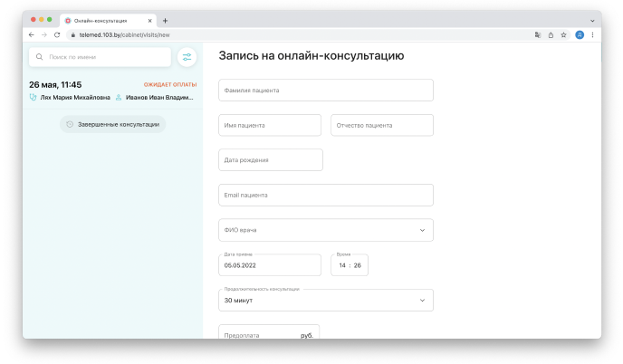Click the Завершенные консультации button
The image size is (623, 364).
112,124
